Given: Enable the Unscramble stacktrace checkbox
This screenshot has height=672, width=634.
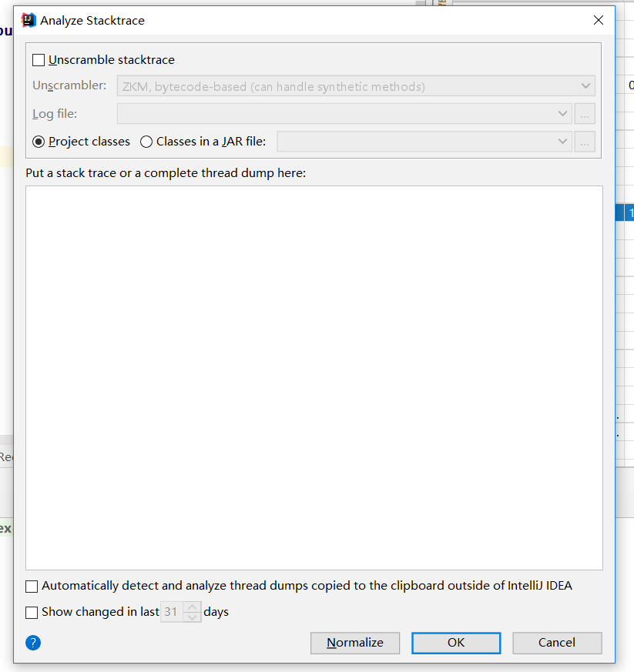Looking at the screenshot, I should click(x=39, y=60).
